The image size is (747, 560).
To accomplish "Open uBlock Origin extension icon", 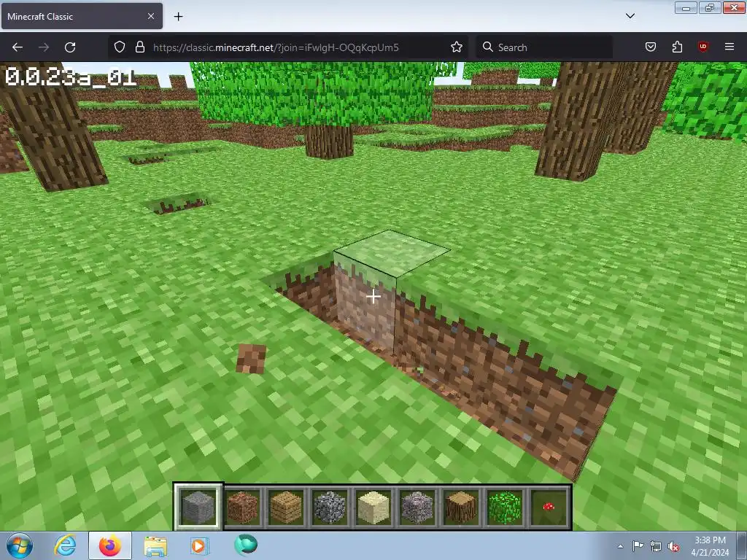I will point(703,47).
